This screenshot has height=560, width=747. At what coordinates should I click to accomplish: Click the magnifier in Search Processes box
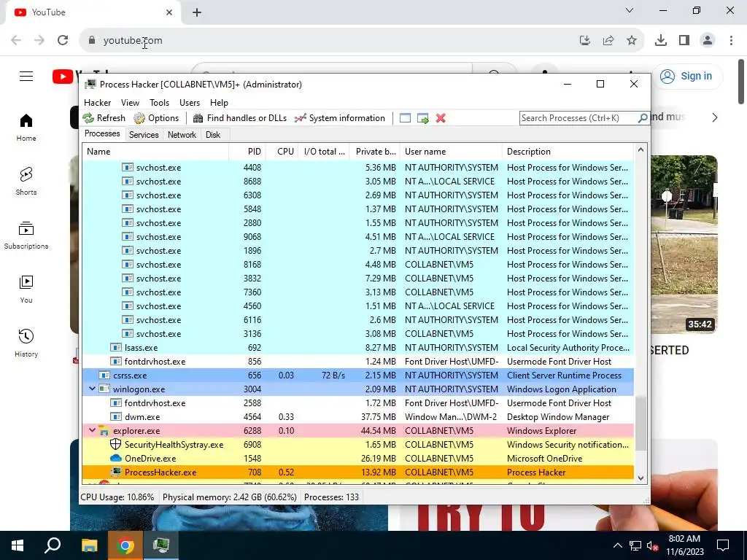(642, 117)
